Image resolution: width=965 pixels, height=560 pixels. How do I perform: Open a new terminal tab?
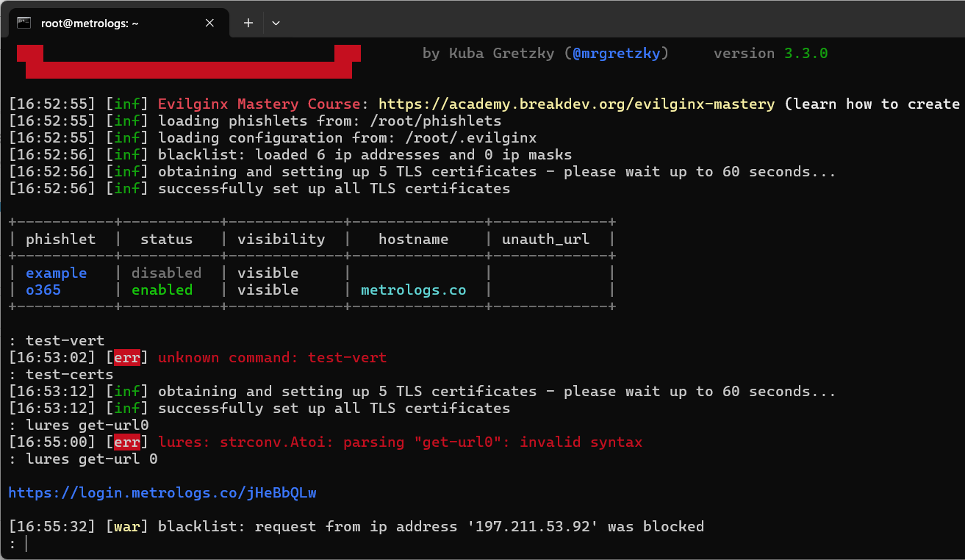(248, 23)
